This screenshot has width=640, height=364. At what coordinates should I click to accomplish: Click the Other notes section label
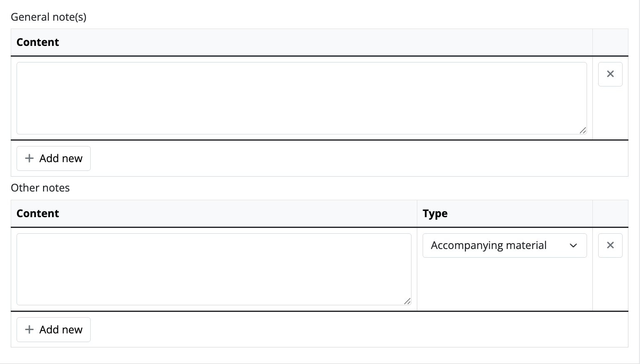click(40, 188)
